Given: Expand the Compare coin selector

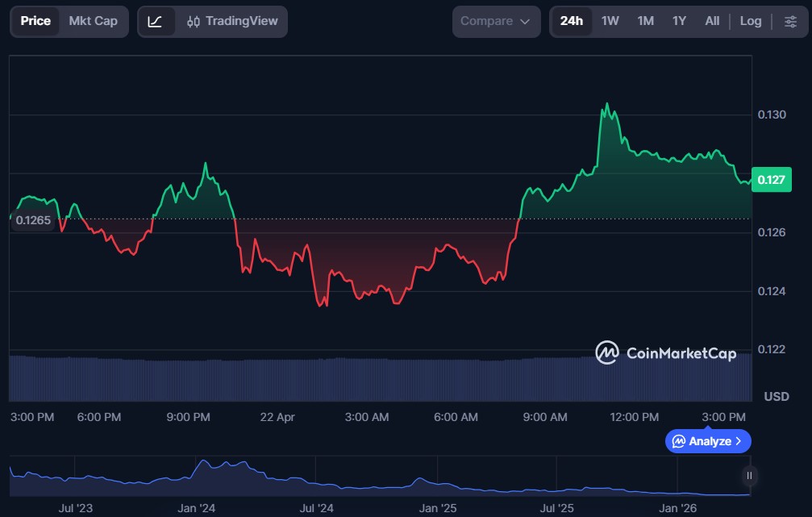Looking at the screenshot, I should (495, 21).
